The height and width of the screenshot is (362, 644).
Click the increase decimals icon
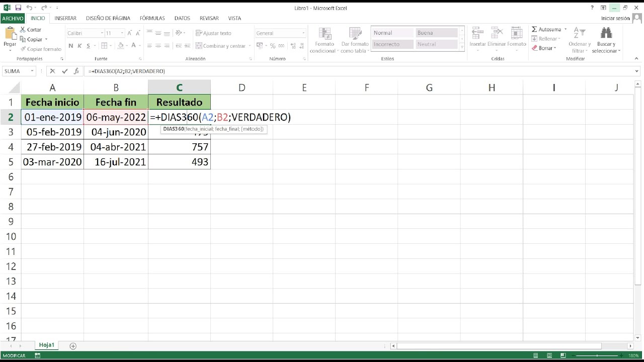click(x=292, y=46)
